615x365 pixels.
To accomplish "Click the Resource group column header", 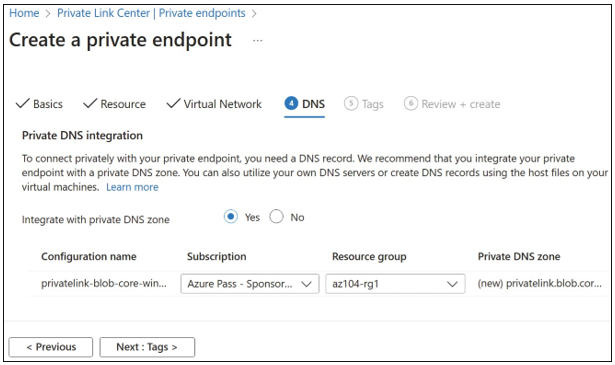I will tap(369, 256).
